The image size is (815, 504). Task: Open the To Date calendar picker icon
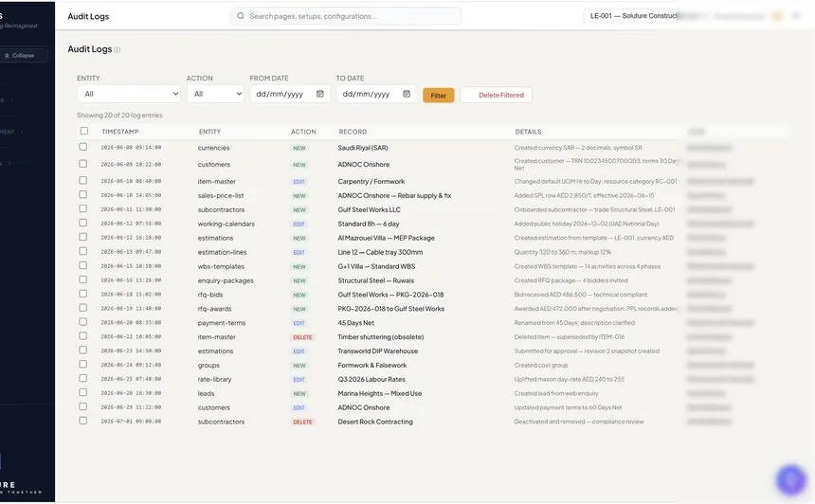(407, 94)
